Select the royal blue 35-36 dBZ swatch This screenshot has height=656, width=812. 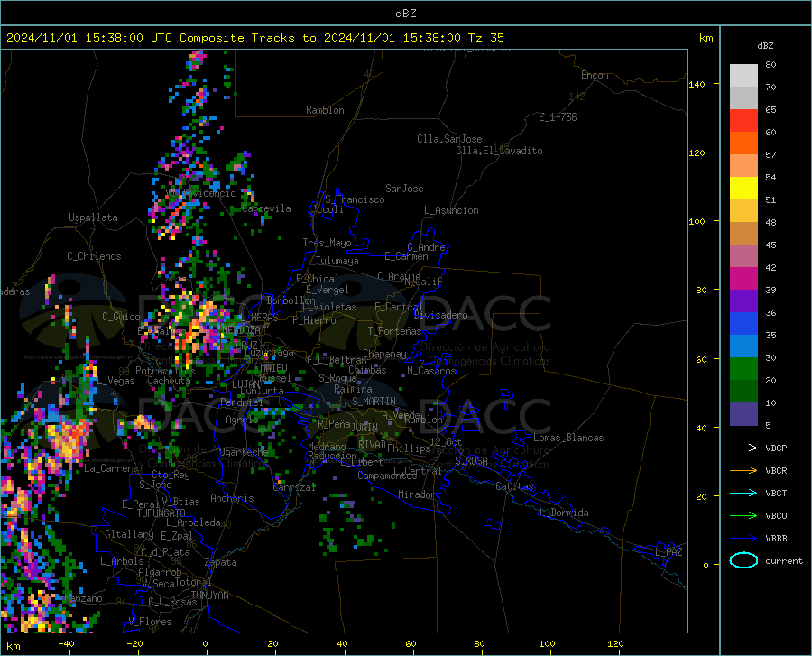point(743,324)
